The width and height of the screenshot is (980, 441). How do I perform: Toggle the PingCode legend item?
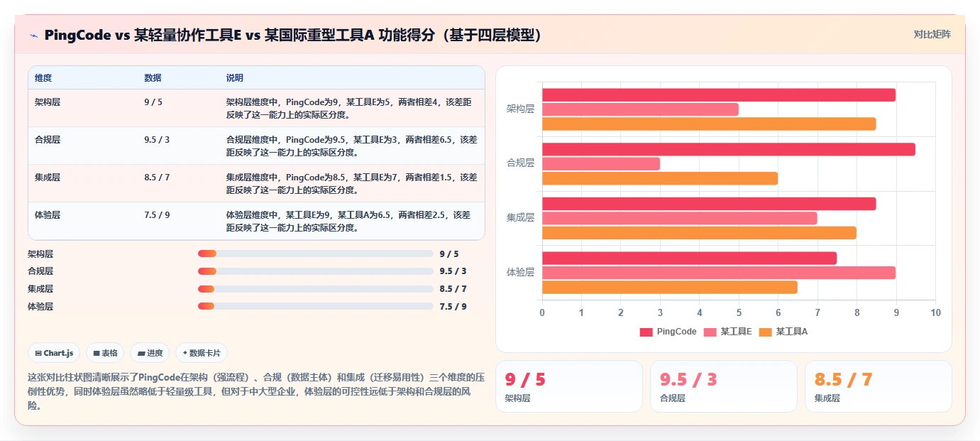tap(668, 332)
